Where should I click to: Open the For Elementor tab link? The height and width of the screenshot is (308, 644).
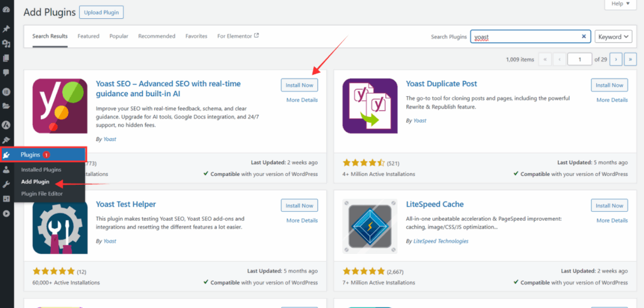tap(238, 36)
